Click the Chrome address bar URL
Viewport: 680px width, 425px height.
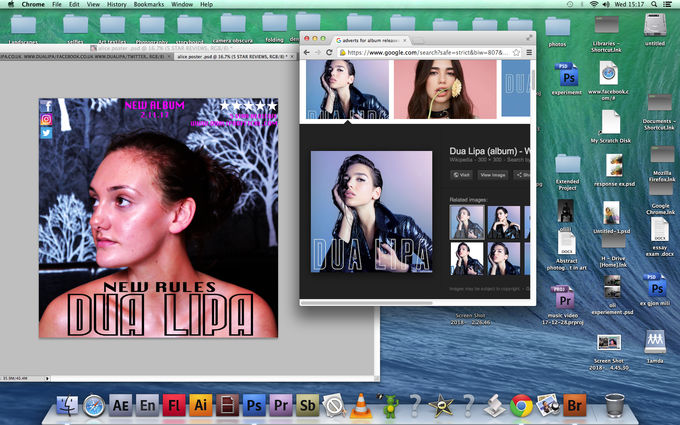pos(427,52)
